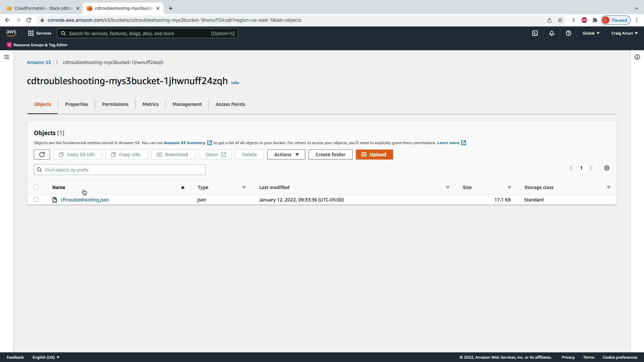Sort objects by Last modified column

pyautogui.click(x=274, y=187)
